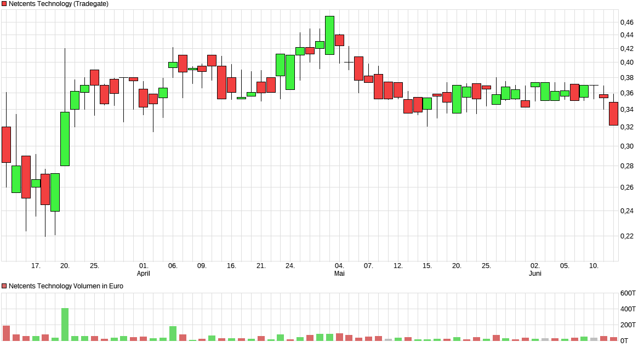Click the month label 'Mai'
644x347 pixels.
coord(339,274)
